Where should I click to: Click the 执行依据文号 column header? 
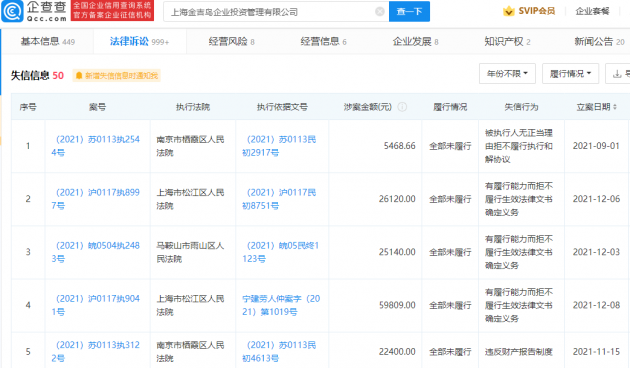pos(282,107)
